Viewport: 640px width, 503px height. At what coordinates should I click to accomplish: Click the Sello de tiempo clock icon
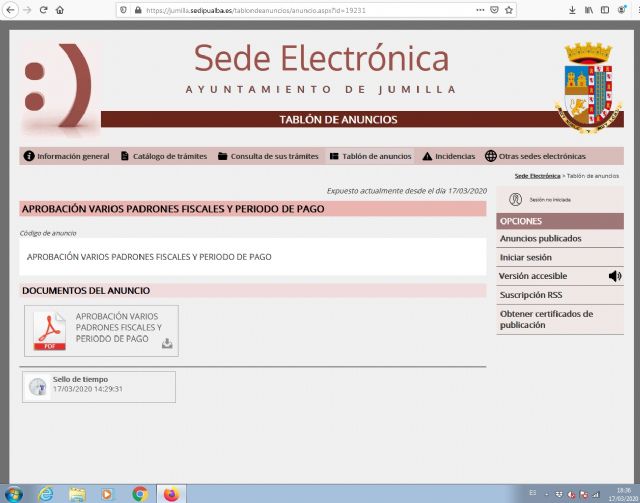38,387
